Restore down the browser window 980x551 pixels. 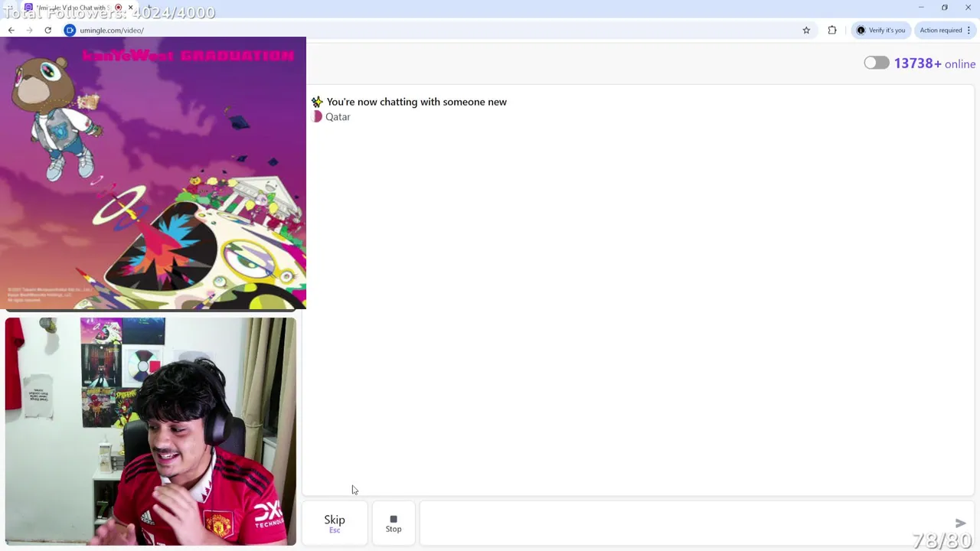[945, 8]
